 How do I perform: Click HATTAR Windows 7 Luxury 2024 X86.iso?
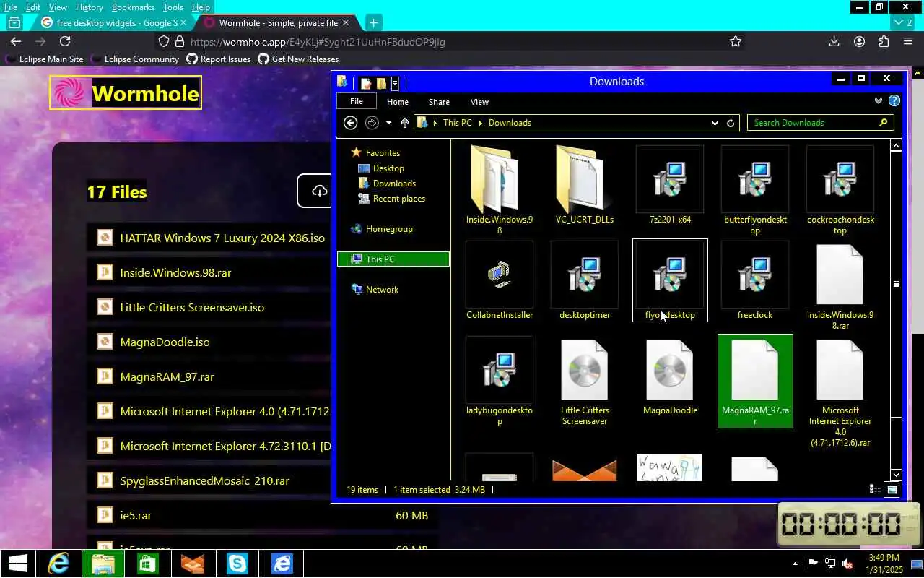click(x=222, y=238)
